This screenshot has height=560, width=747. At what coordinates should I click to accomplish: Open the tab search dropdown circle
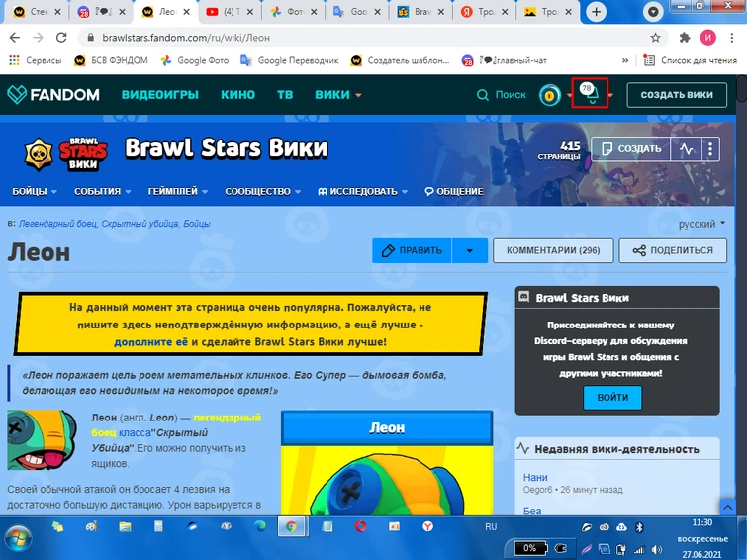(653, 12)
